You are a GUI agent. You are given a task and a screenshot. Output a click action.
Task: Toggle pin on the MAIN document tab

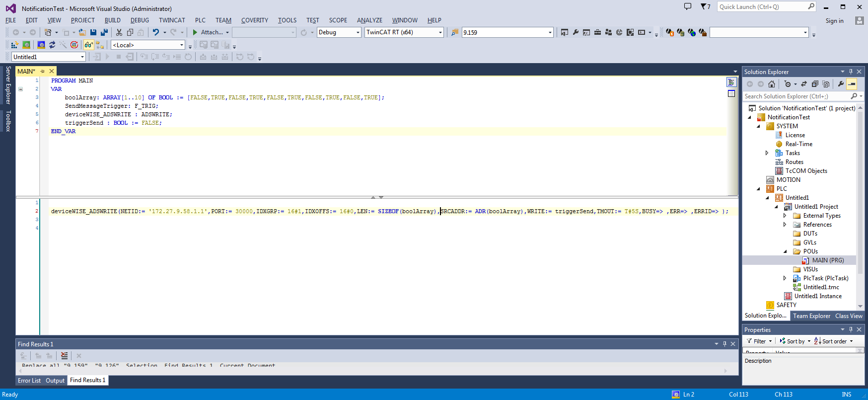coord(43,71)
